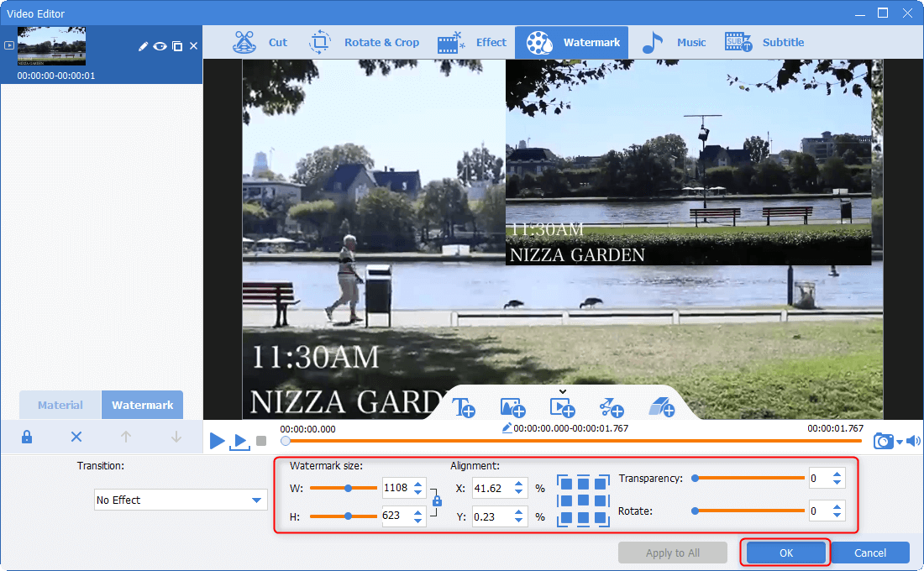
Task: Align watermark to top-right position
Action: [x=601, y=483]
